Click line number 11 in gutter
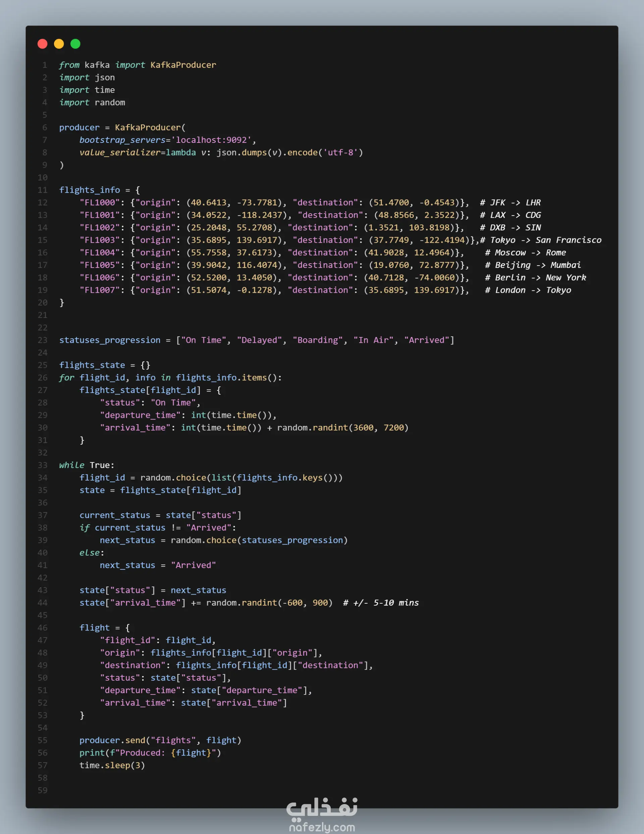Viewport: 644px width, 834px height. (x=42, y=190)
